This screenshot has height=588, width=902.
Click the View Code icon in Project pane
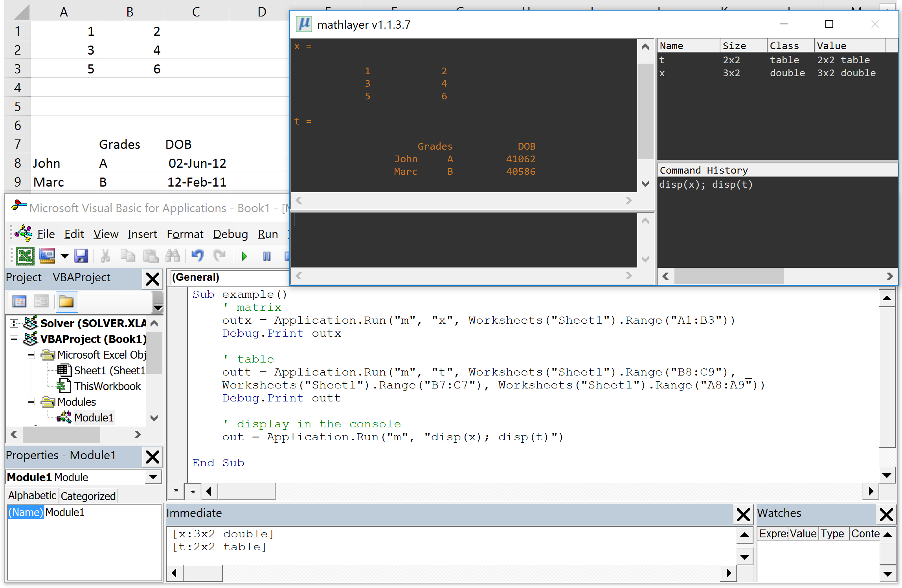[x=19, y=302]
